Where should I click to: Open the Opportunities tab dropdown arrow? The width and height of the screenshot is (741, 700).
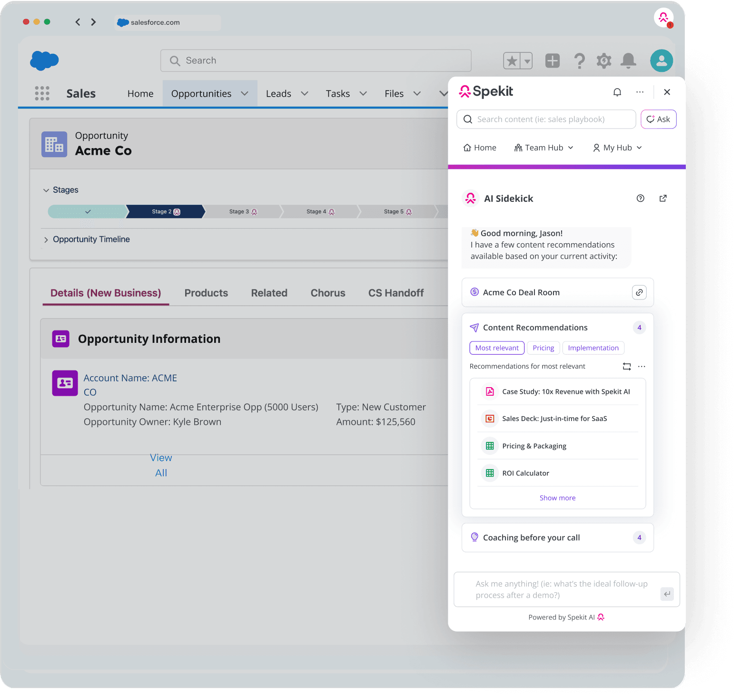click(245, 93)
